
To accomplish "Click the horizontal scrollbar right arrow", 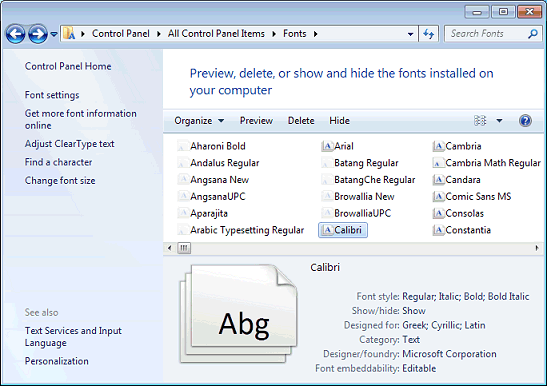I will click(x=537, y=248).
